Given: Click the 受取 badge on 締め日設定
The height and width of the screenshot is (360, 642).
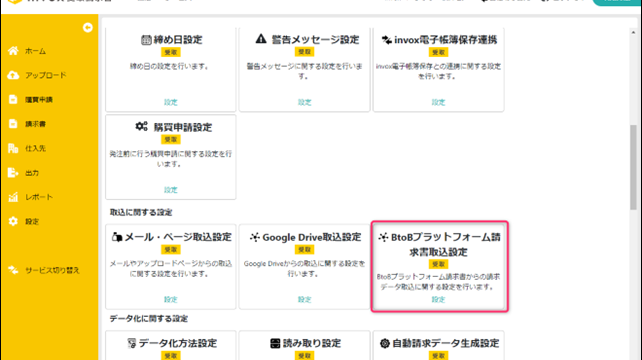Looking at the screenshot, I should click(171, 52).
